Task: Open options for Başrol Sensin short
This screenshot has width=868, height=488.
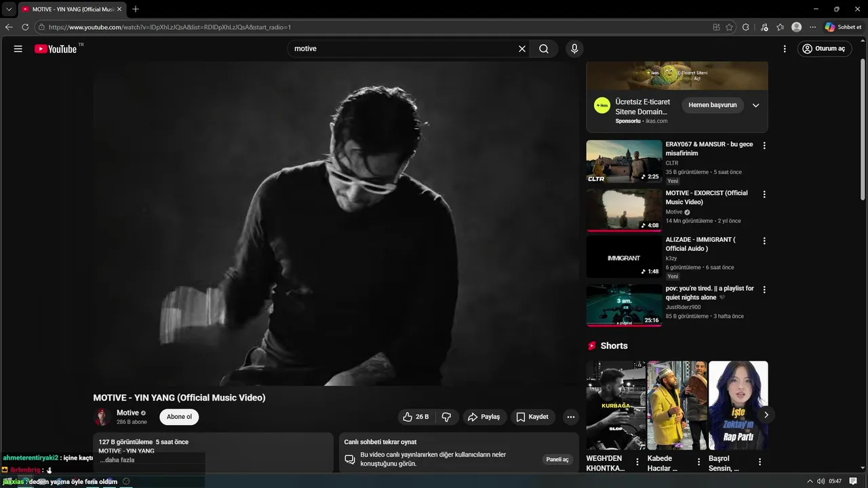Action: pos(759,462)
